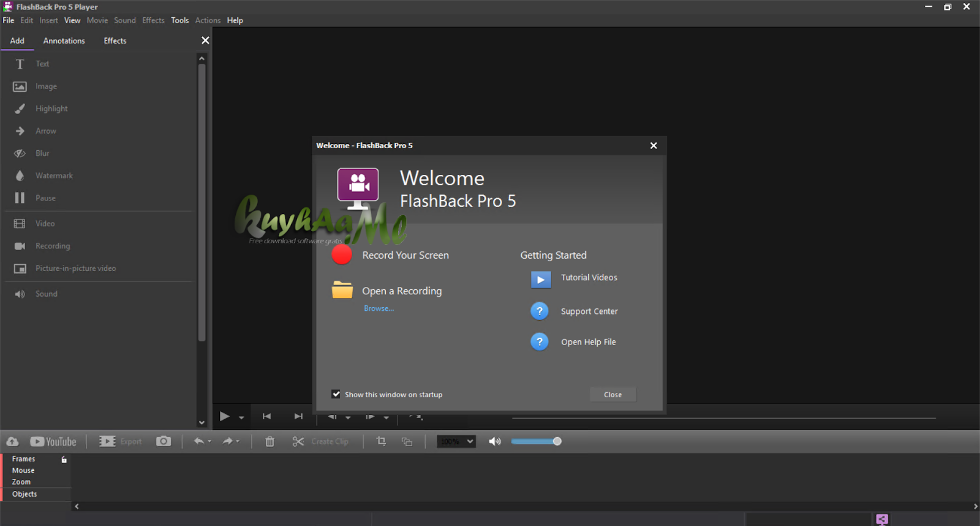The height and width of the screenshot is (526, 980).
Task: Click the overlapping-windows icon next to Crop
Action: tap(407, 441)
